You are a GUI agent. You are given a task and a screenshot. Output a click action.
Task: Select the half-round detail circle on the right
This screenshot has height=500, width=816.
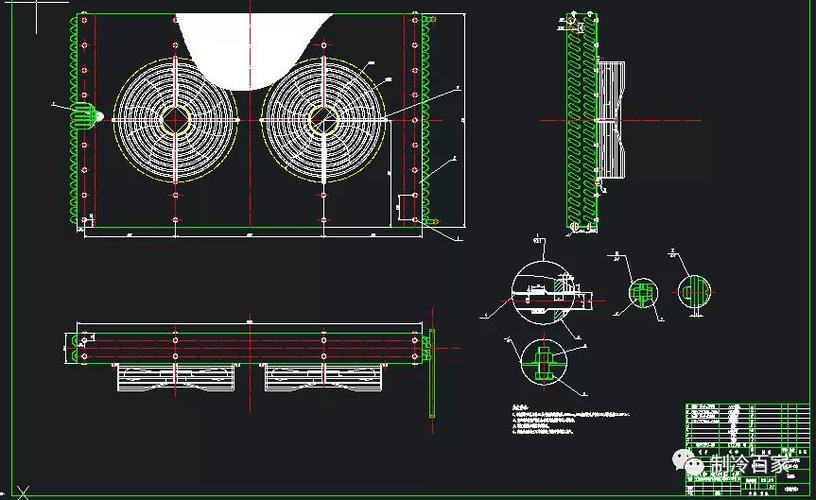pyautogui.click(x=694, y=291)
